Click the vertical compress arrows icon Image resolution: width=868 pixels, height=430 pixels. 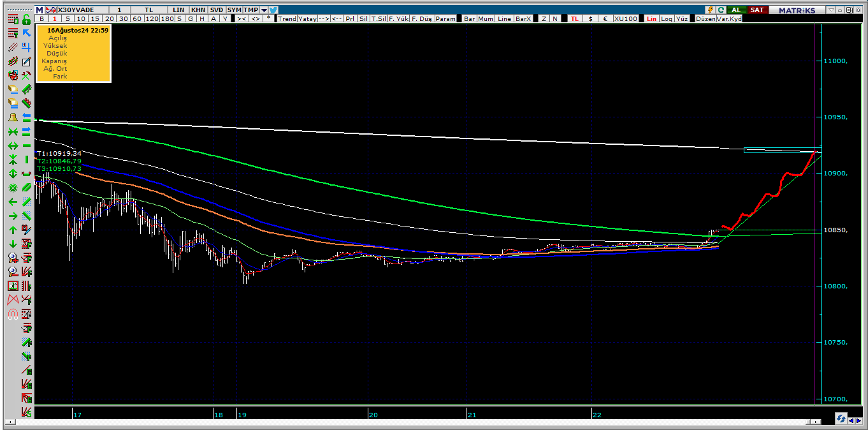click(x=13, y=159)
